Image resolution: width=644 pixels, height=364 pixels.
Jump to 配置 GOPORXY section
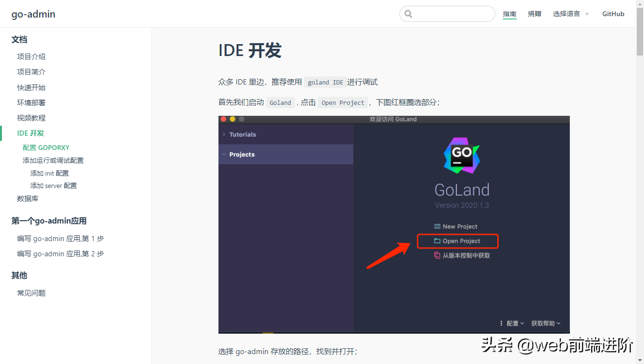(x=46, y=148)
